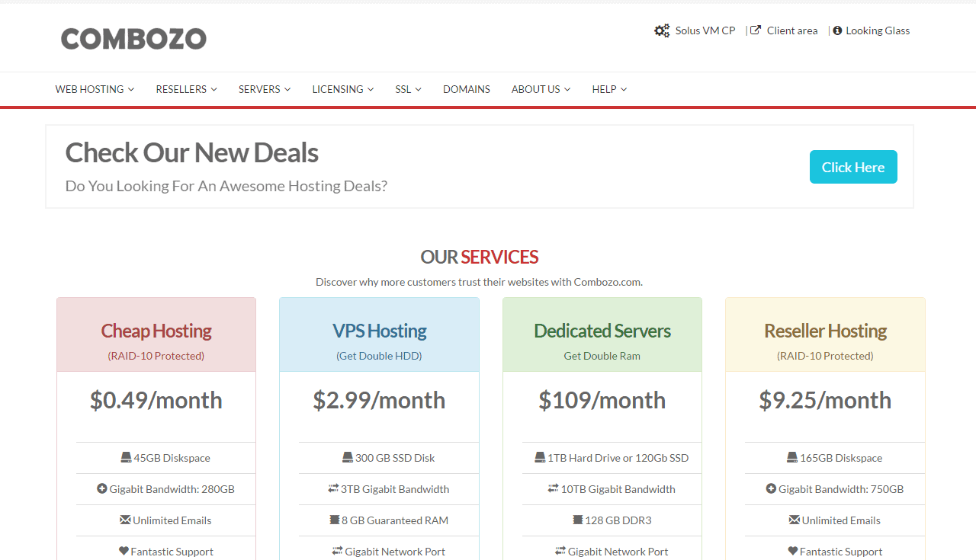Click the $0.49/month price
Screen dimensions: 976x560
click(x=156, y=400)
